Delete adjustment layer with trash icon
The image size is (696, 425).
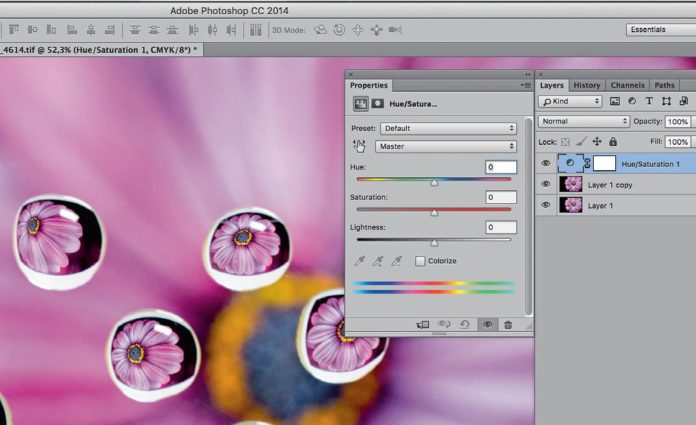(x=508, y=325)
